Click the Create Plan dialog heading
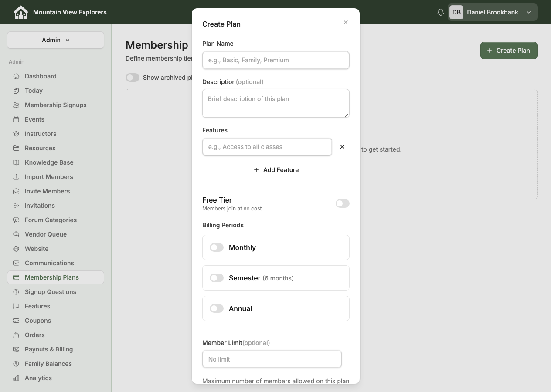The height and width of the screenshot is (392, 558). coord(221,24)
